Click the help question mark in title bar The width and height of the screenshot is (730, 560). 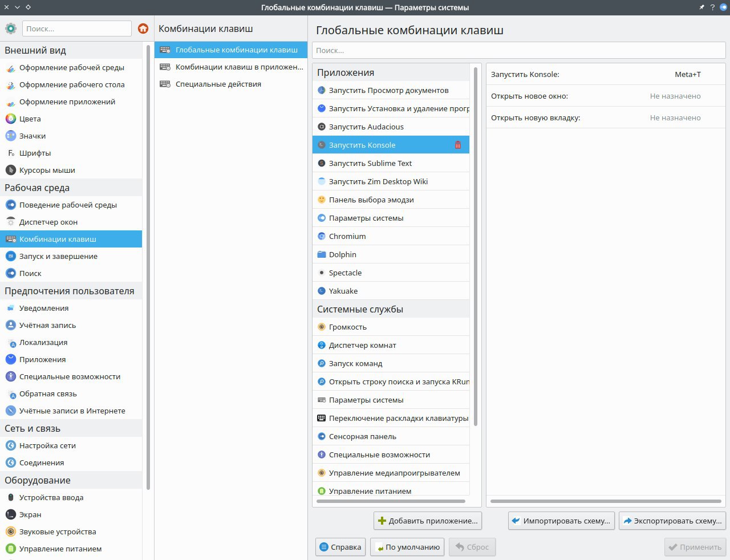click(712, 7)
